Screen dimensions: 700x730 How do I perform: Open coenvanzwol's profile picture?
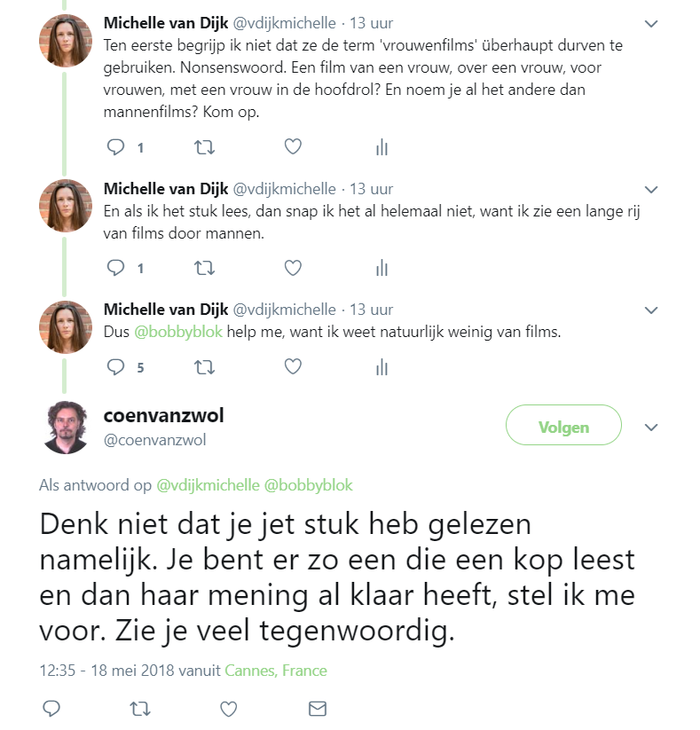pos(67,427)
